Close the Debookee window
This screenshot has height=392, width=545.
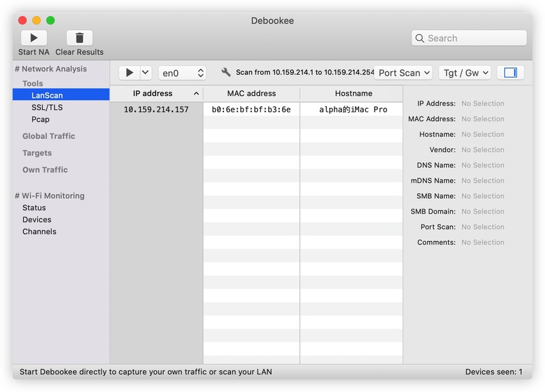pos(22,20)
